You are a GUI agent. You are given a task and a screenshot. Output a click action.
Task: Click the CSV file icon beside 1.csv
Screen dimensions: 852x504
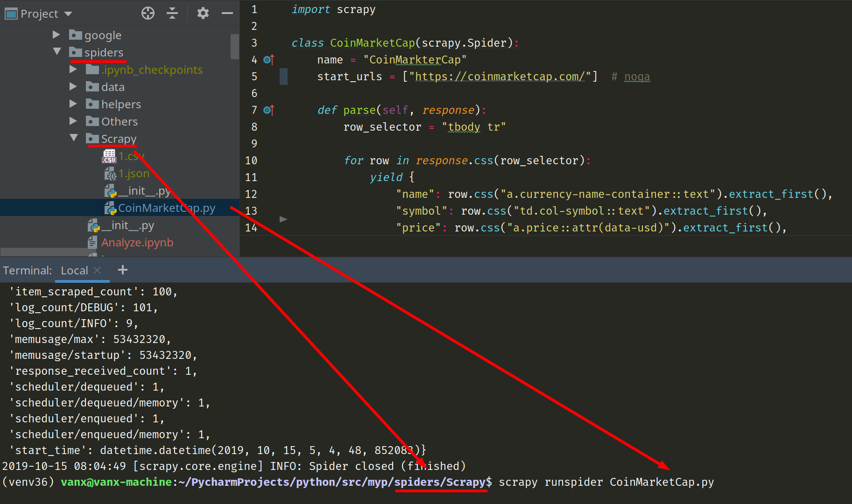click(109, 156)
